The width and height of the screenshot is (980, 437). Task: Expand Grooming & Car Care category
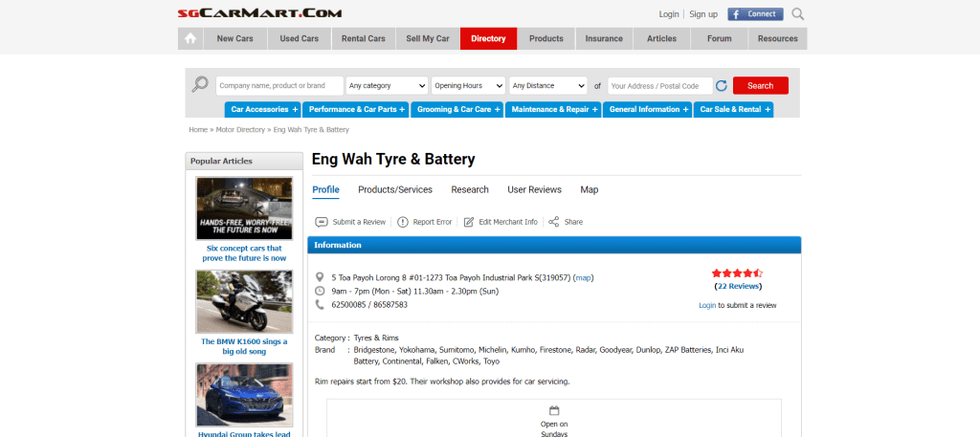click(457, 109)
